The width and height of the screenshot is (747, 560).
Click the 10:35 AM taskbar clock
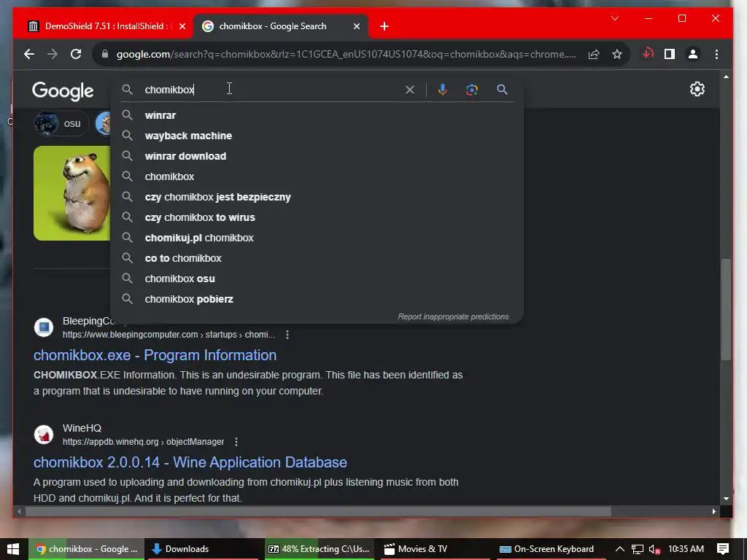[686, 549]
